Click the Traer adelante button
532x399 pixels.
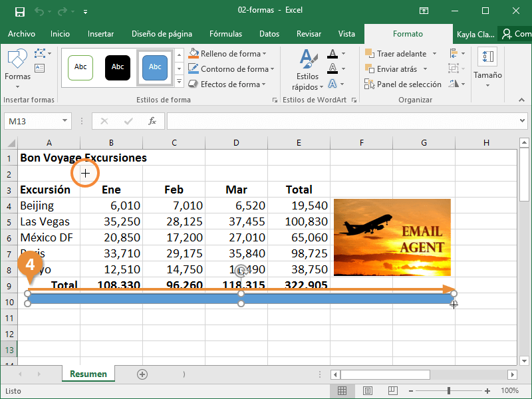(396, 54)
